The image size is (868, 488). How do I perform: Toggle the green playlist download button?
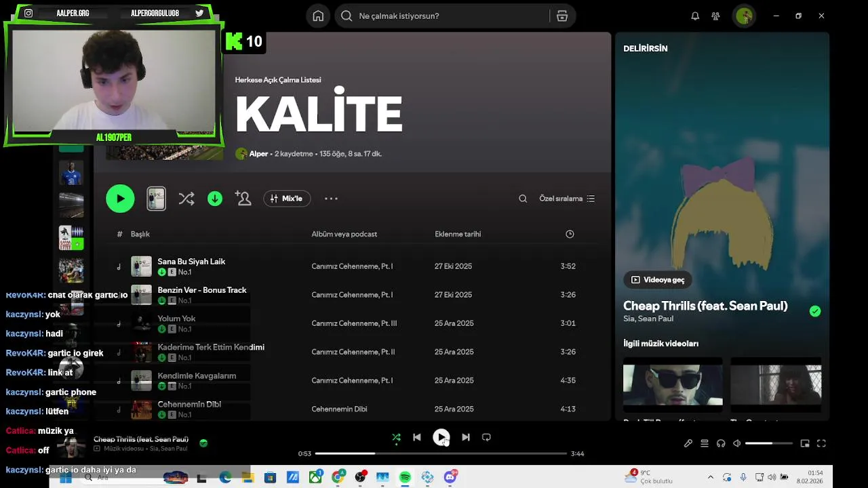215,199
